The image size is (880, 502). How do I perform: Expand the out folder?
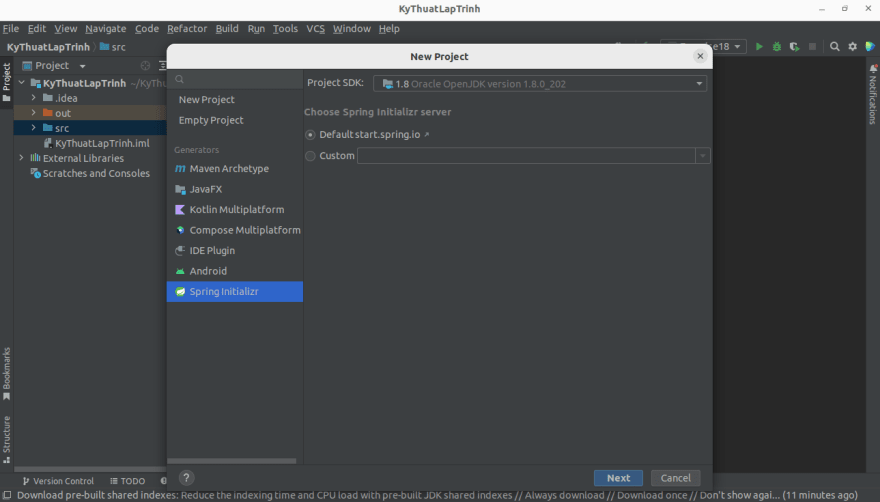[34, 113]
